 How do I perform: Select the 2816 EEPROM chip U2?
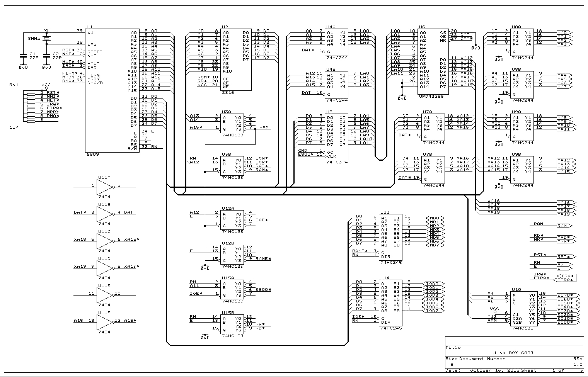(x=236, y=60)
